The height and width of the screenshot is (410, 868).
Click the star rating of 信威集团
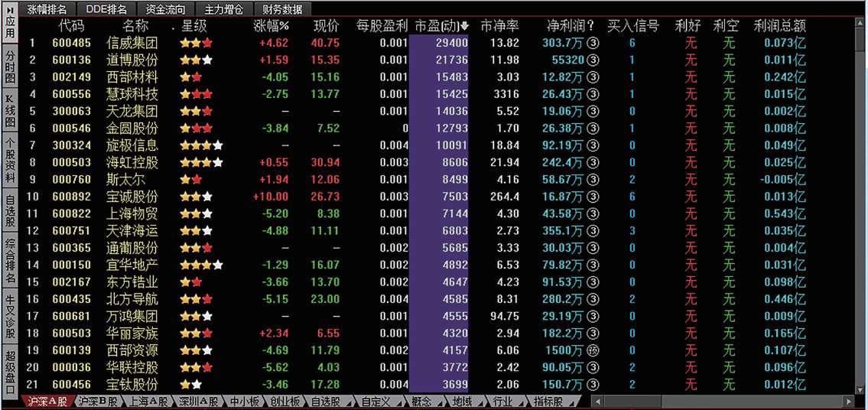click(x=196, y=43)
